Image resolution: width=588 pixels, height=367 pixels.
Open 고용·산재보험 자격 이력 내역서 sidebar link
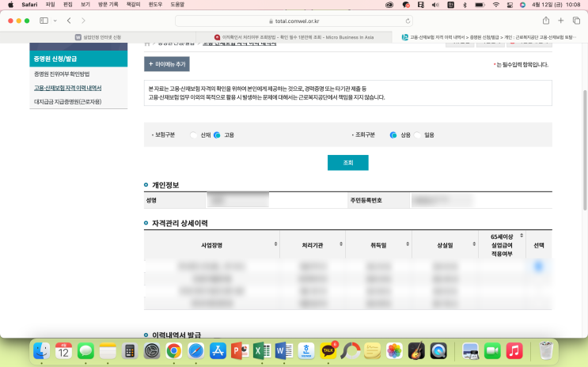tap(68, 88)
